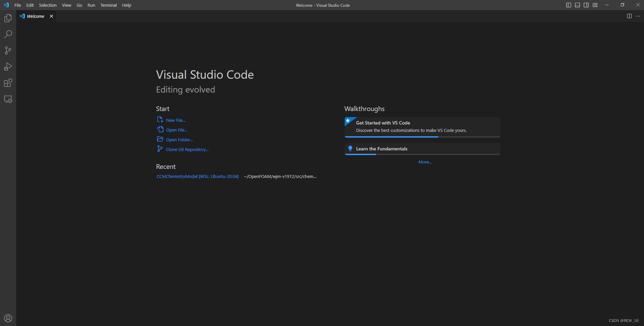Toggle the secondary side bar visibility

point(586,5)
